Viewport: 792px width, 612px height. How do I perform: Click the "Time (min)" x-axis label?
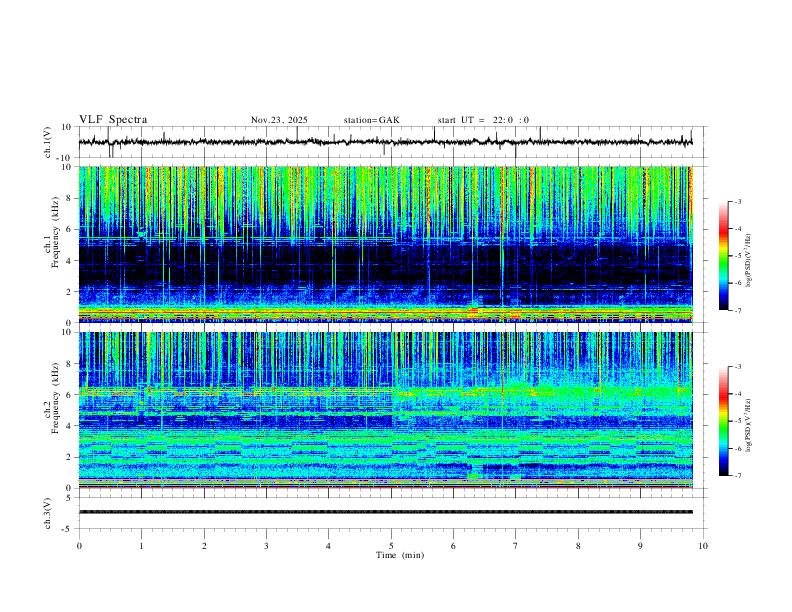coord(400,555)
